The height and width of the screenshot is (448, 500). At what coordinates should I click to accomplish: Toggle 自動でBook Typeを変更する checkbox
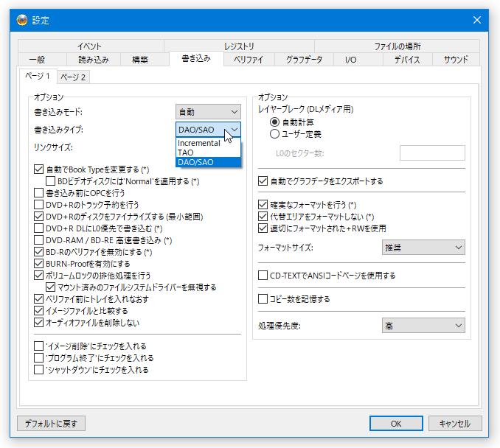38,169
